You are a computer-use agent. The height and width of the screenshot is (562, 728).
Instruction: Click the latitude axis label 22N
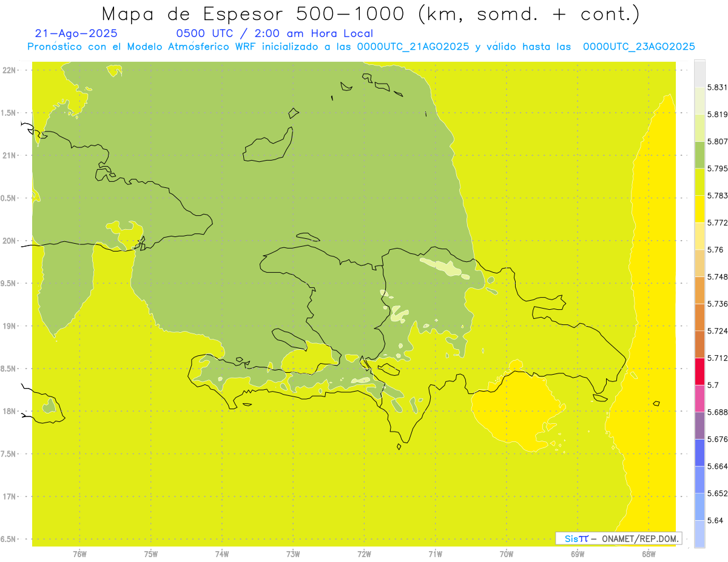click(x=8, y=70)
